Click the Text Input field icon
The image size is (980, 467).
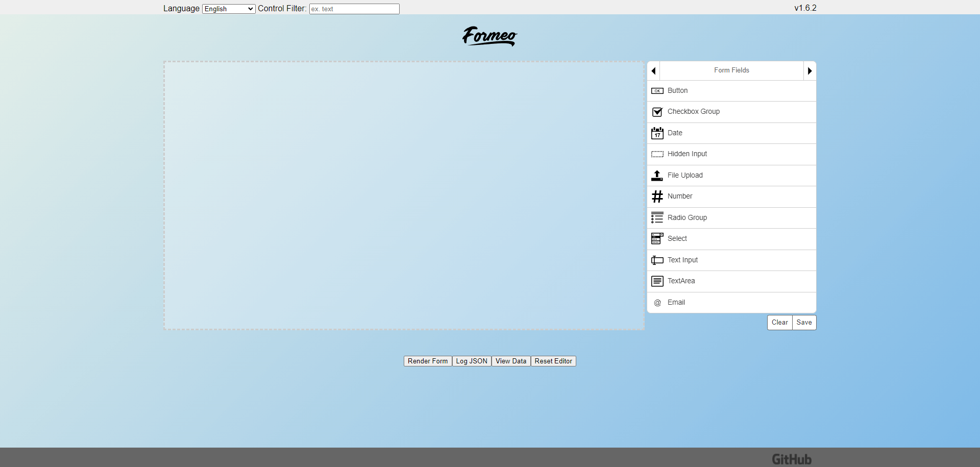tap(657, 260)
